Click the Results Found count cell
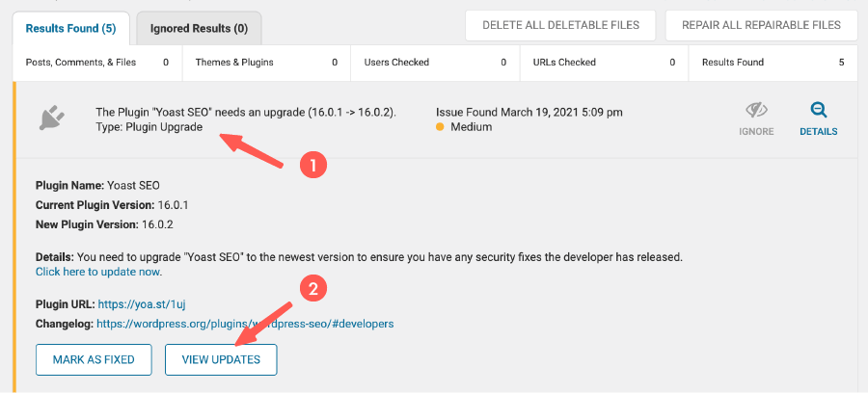The height and width of the screenshot is (393, 868). (771, 63)
